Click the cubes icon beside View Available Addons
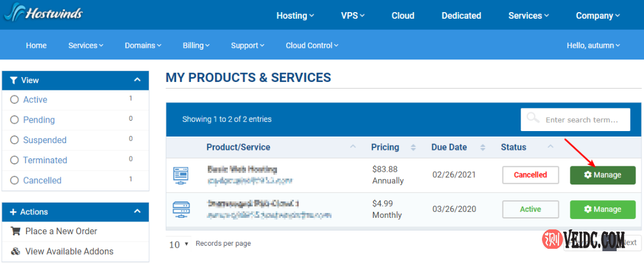The width and height of the screenshot is (644, 267). coord(15,251)
